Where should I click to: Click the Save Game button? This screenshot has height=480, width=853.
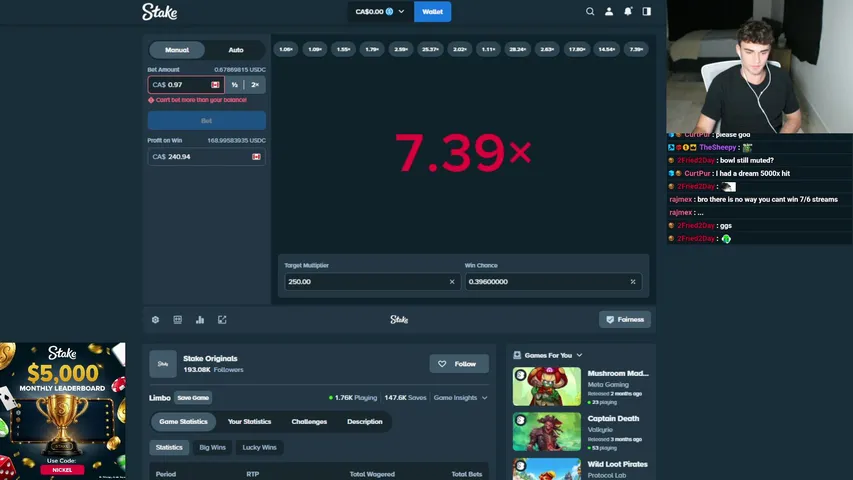click(x=193, y=398)
